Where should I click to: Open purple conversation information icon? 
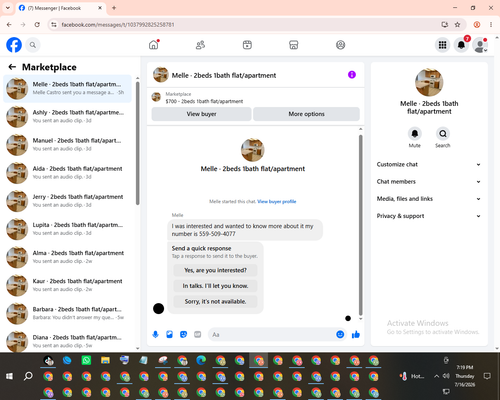(352, 75)
